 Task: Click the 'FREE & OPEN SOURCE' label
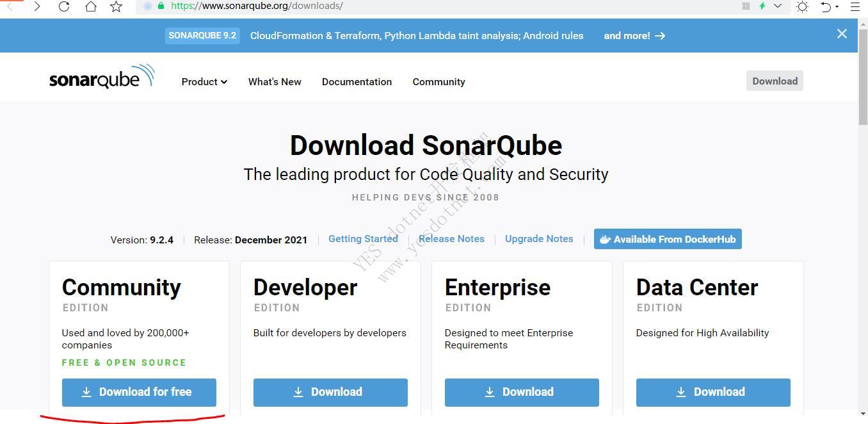[x=124, y=363]
